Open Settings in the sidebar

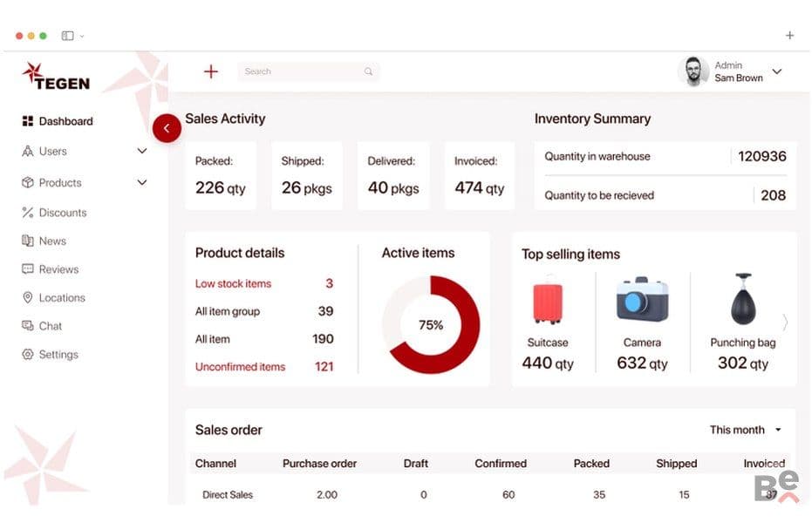(51, 355)
